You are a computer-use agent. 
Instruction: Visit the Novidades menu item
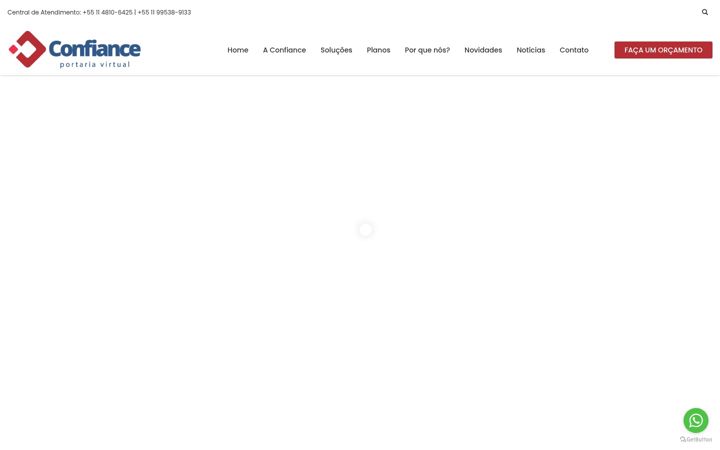483,50
